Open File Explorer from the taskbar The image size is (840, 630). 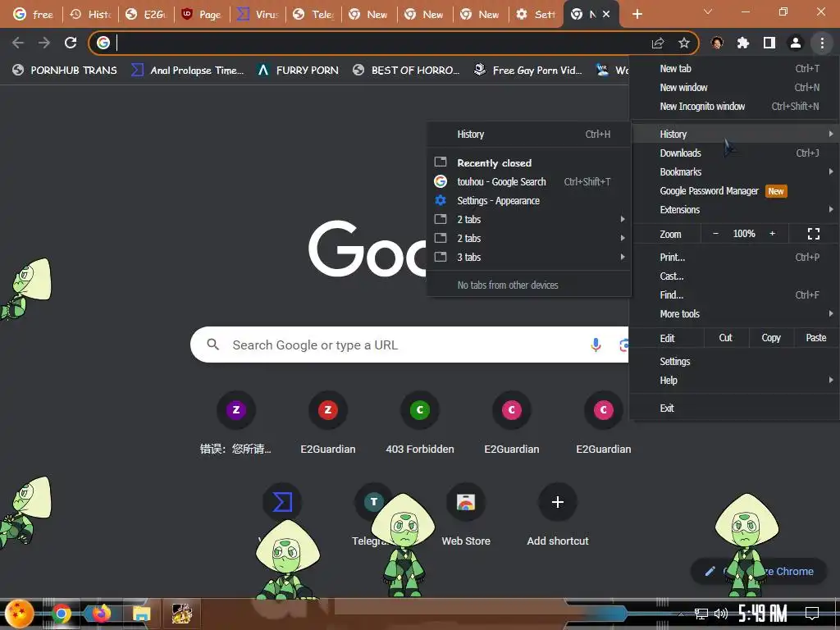141,614
